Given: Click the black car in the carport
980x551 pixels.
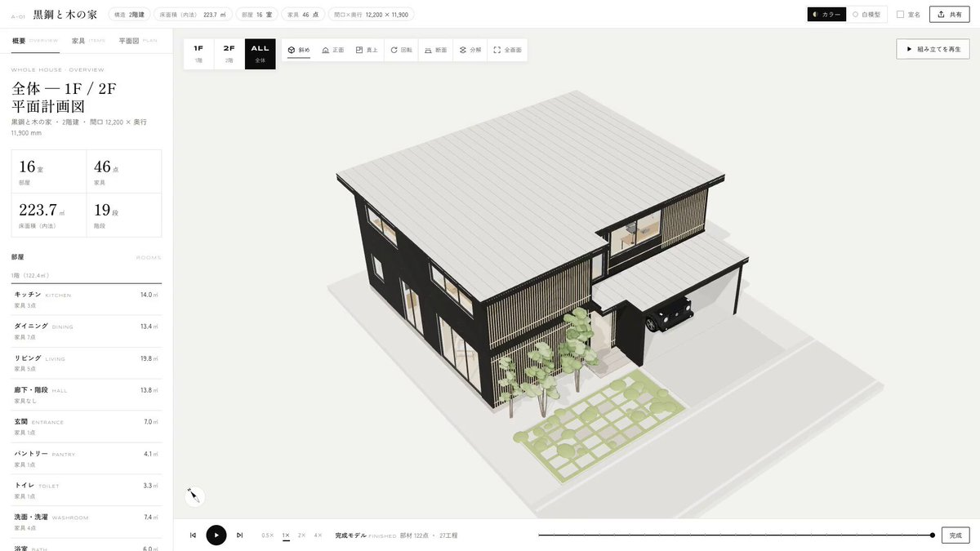Looking at the screenshot, I should click(x=668, y=314).
